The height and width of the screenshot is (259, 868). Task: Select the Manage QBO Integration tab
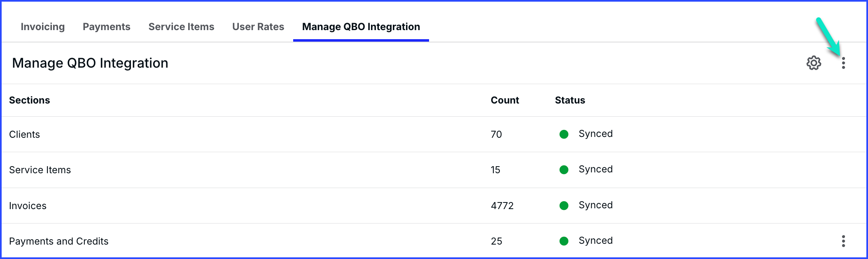(361, 27)
